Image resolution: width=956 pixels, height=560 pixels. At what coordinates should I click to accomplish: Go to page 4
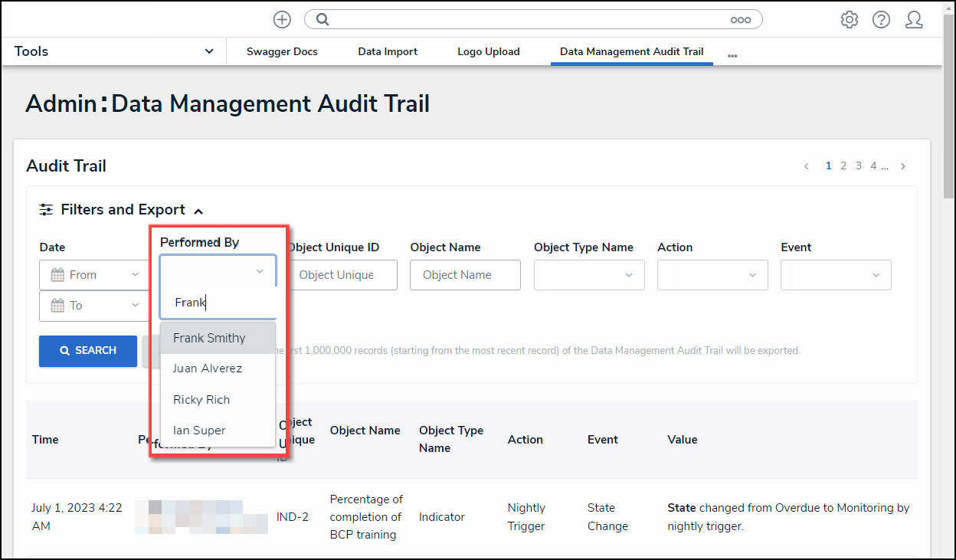(873, 166)
